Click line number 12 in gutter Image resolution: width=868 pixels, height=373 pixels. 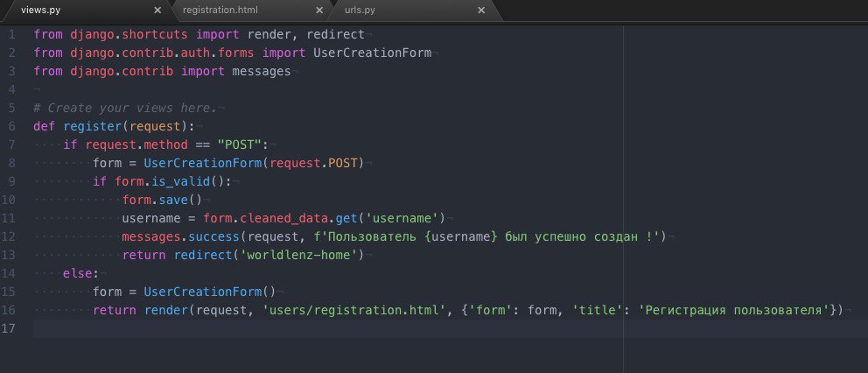click(x=8, y=236)
